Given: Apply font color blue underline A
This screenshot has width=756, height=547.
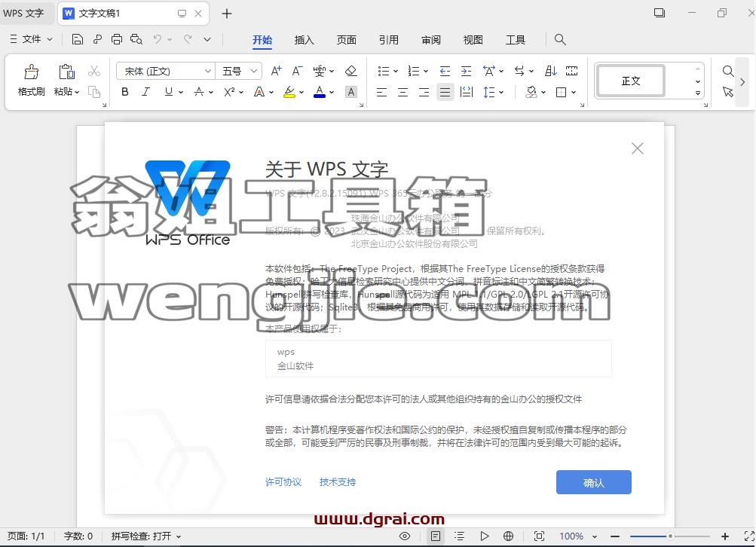Looking at the screenshot, I should pos(319,92).
